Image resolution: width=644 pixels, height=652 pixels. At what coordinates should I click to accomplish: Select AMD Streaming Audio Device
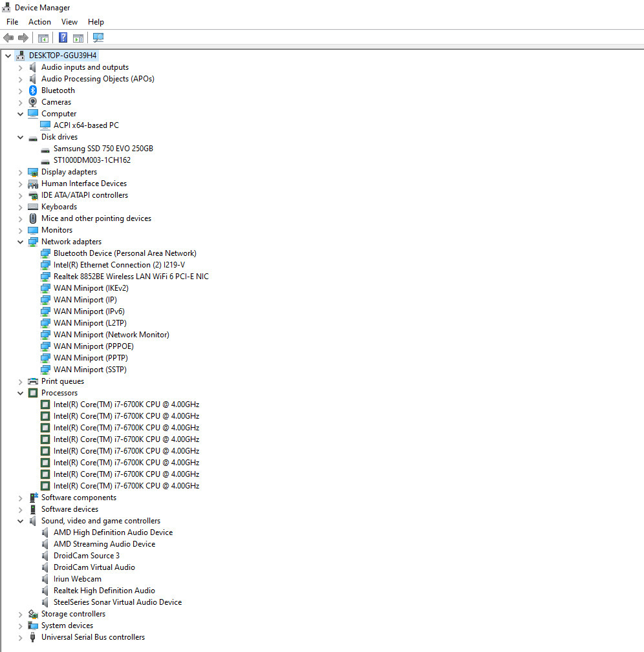(x=104, y=544)
